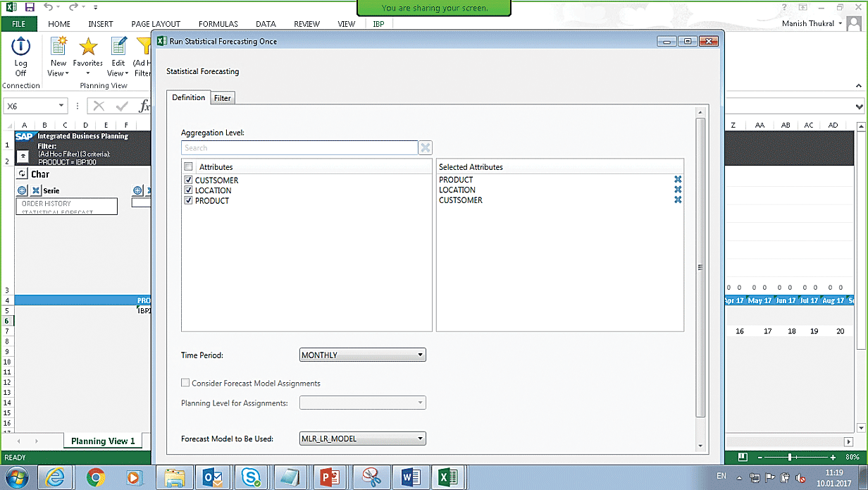Open the REVIEW ribbon tab
868x490 pixels.
307,23
